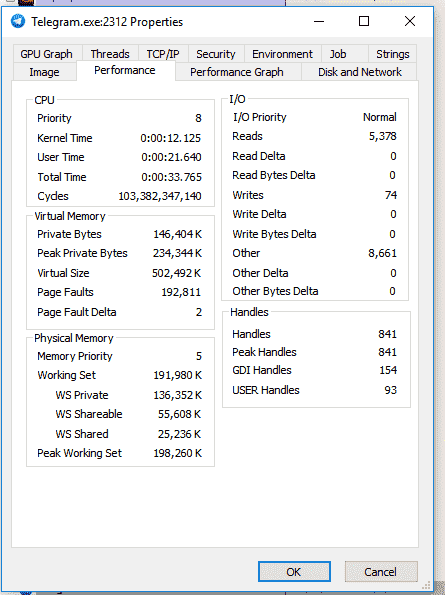Click the CPU Priority label
Viewport: 445px width, 595px height.
(54, 118)
